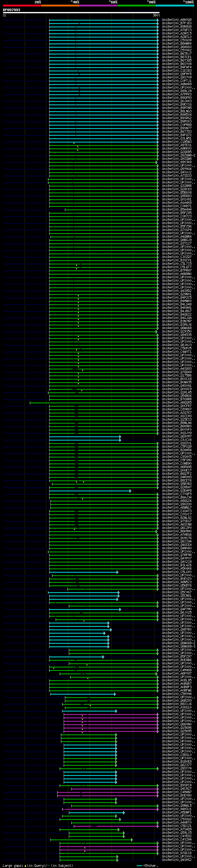Select hit UniRef100_A5K4K6
The height and width of the screenshot is (868, 197).
[x=177, y=568]
